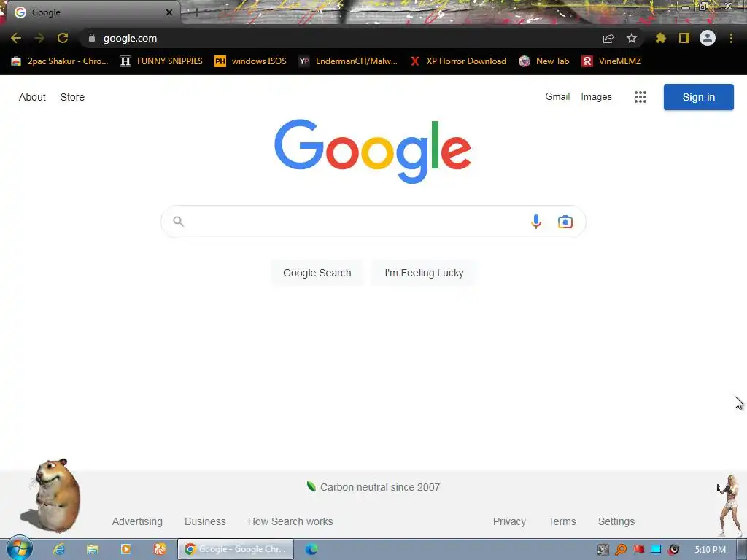Click the orange magnifier tray icon

tap(620, 550)
